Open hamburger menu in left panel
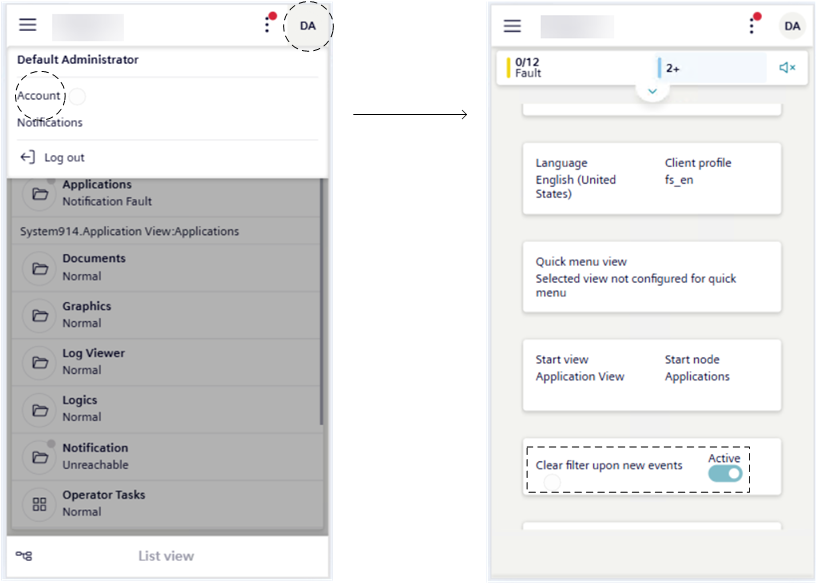817x584 pixels. 28,25
